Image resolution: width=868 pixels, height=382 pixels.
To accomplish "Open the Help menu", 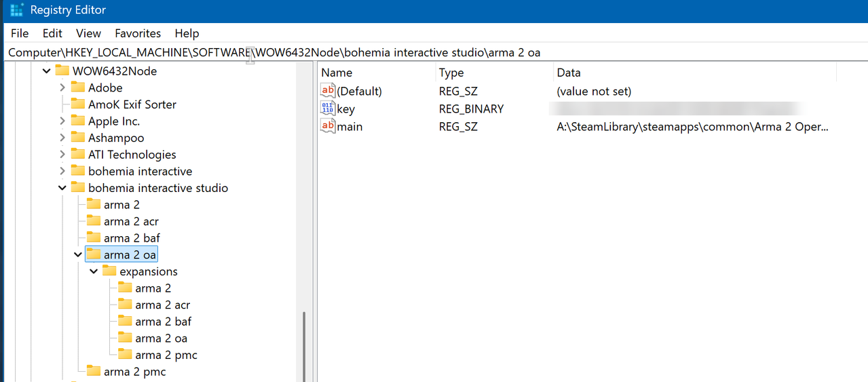I will (187, 33).
